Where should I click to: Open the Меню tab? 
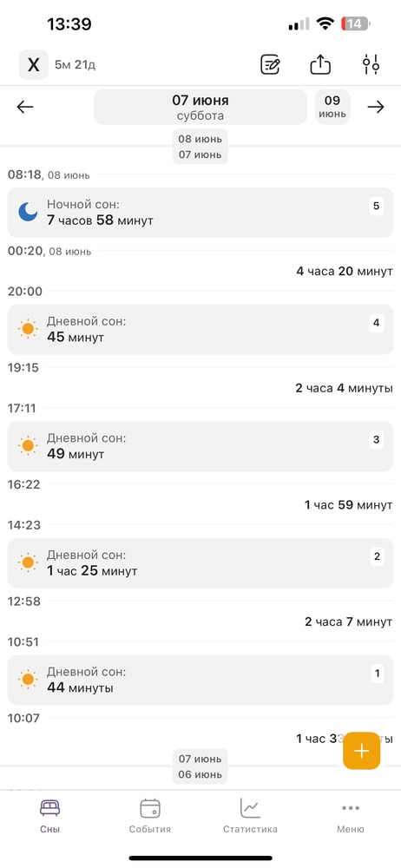point(351,816)
